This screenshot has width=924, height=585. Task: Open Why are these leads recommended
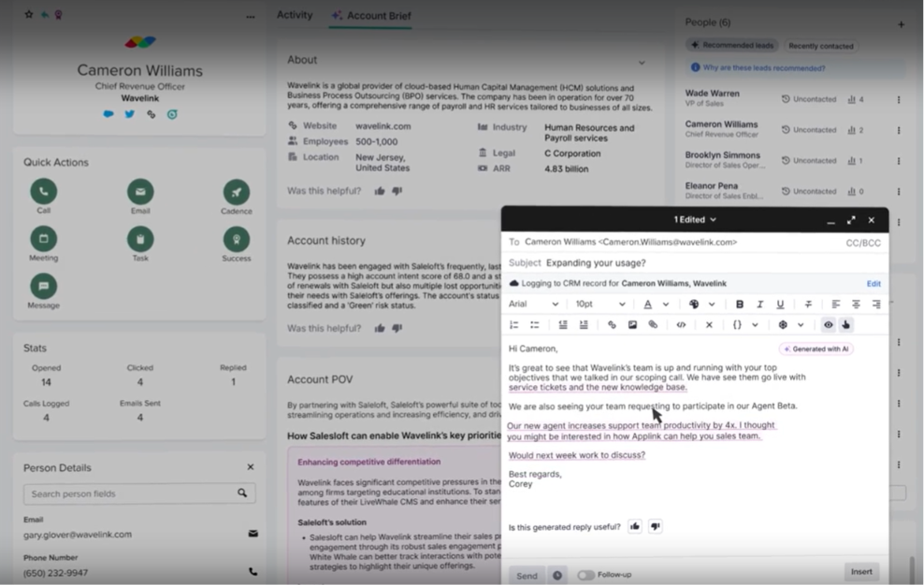[764, 67]
